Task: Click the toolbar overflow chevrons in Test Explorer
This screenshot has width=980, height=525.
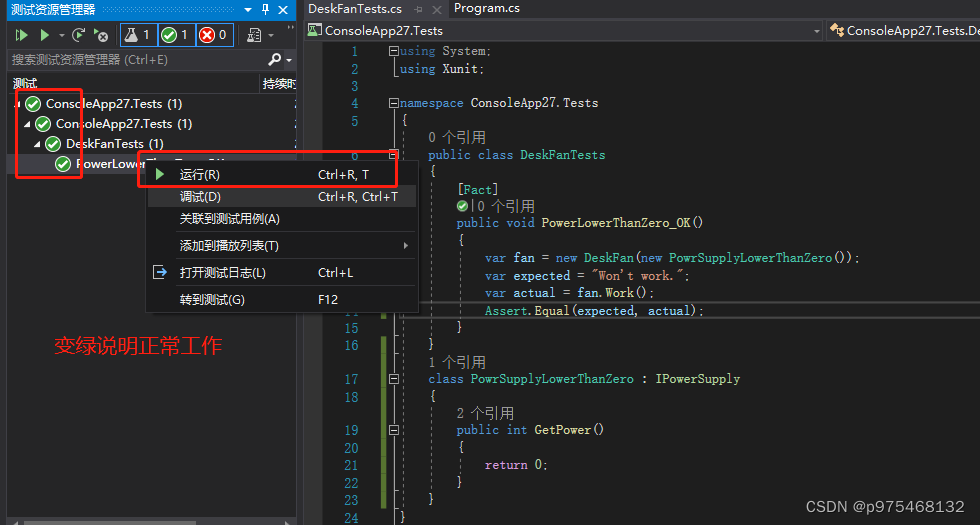Action: pos(291,29)
